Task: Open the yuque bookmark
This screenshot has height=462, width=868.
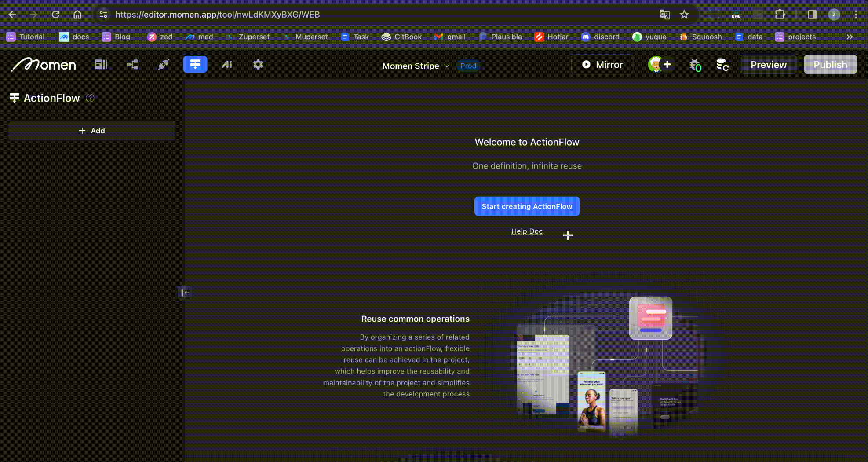Action: click(649, 37)
